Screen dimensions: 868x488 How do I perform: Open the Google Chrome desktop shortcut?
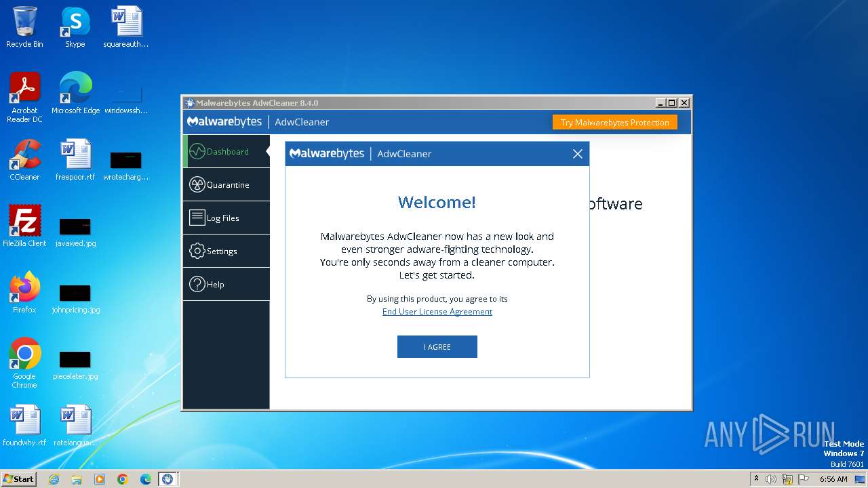(x=24, y=363)
